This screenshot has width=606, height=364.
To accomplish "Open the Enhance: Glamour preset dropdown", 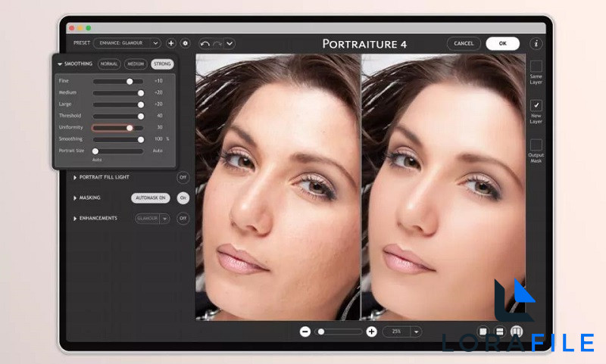I will (127, 43).
